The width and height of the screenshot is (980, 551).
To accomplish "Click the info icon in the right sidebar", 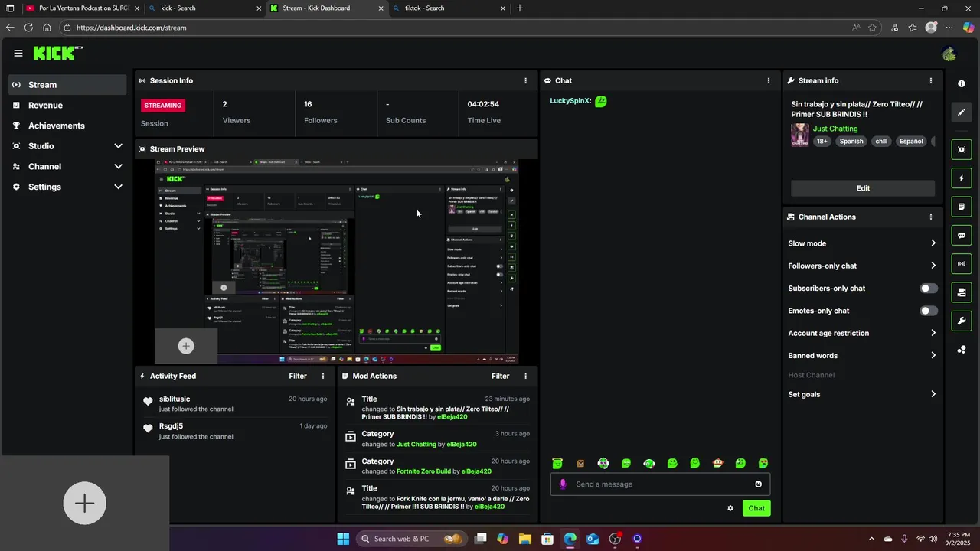I will pyautogui.click(x=962, y=83).
